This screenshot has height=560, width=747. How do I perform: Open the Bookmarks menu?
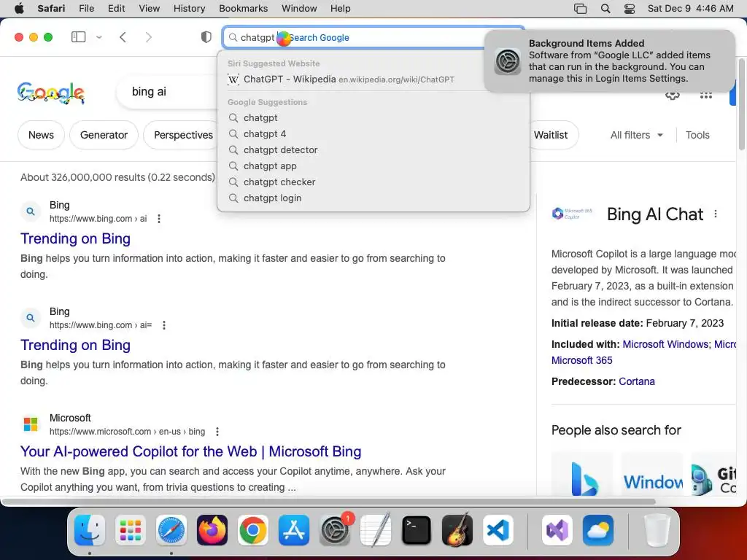tap(244, 9)
